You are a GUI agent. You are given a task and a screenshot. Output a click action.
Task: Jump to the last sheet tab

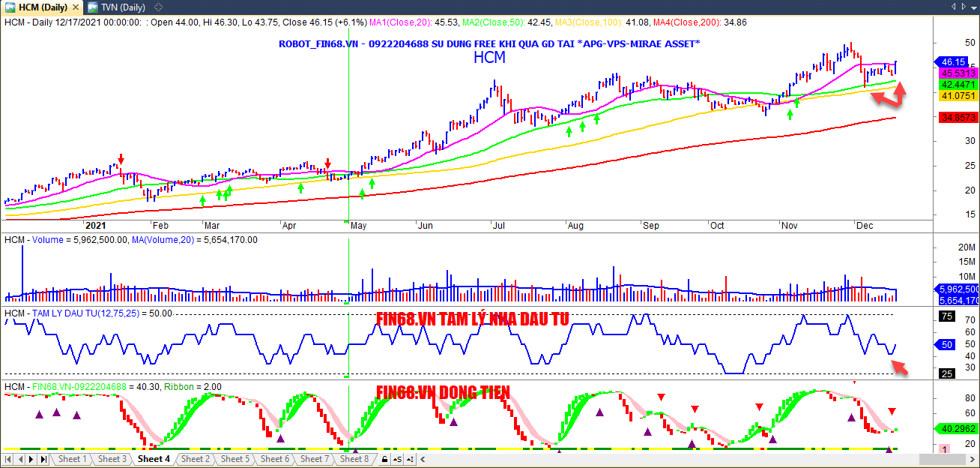pyautogui.click(x=43, y=459)
